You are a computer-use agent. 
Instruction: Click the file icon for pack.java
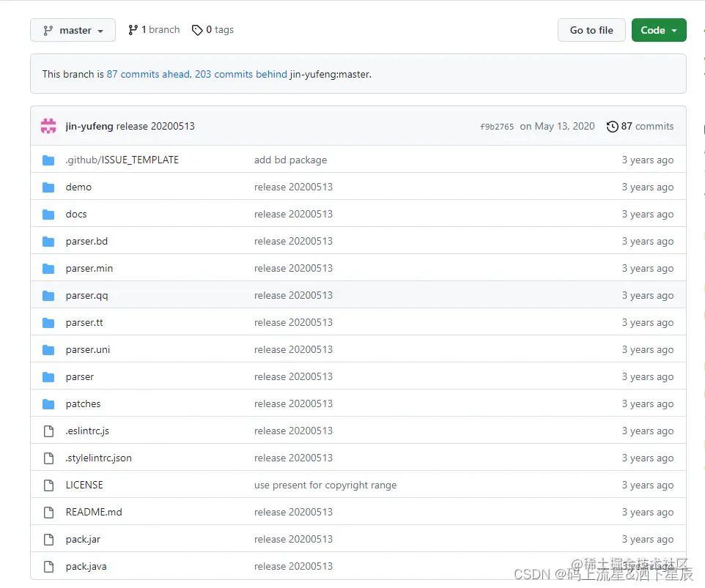48,567
